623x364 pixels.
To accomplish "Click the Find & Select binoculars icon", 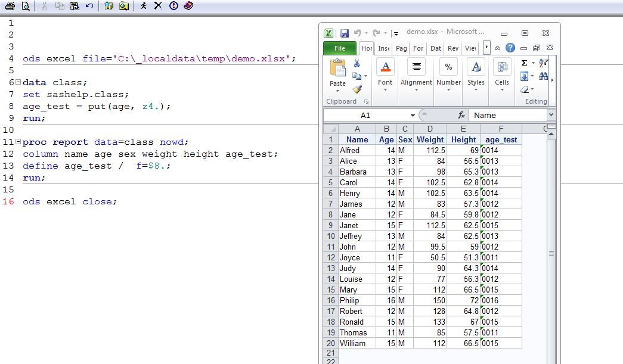I will pyautogui.click(x=543, y=76).
